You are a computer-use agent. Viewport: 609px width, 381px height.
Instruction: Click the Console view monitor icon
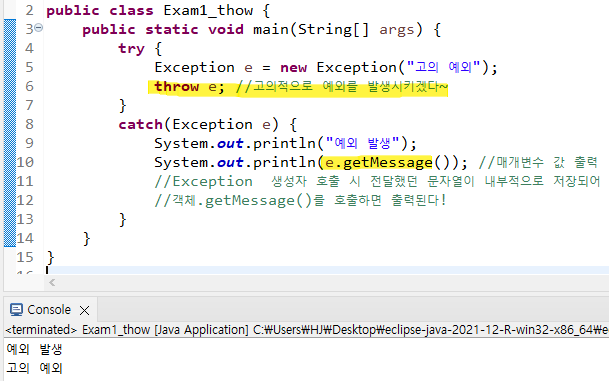pyautogui.click(x=16, y=310)
